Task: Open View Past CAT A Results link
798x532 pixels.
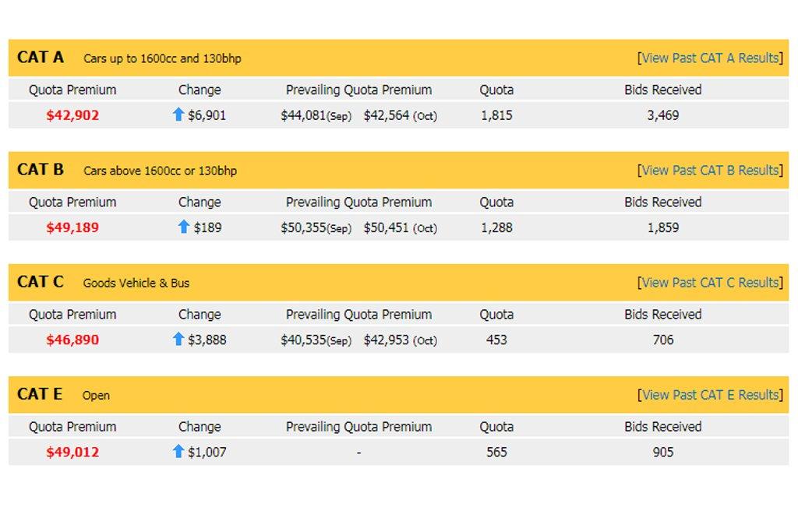Action: coord(709,58)
